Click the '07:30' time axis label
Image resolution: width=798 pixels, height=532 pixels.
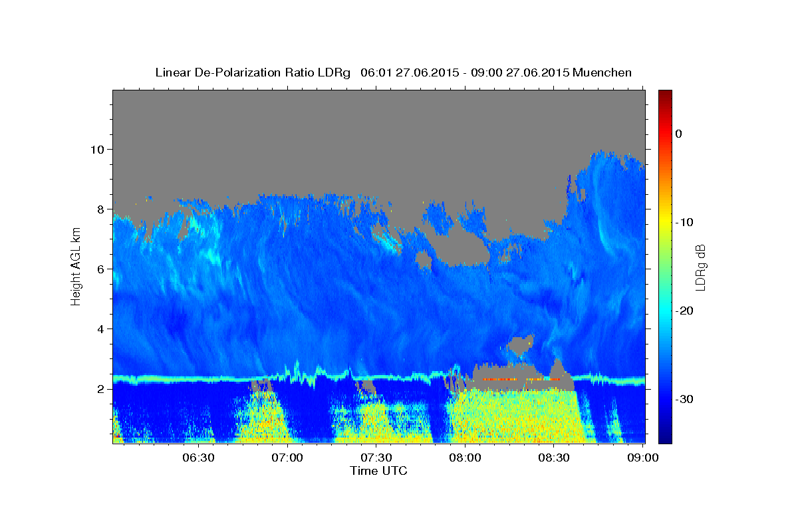[376, 458]
